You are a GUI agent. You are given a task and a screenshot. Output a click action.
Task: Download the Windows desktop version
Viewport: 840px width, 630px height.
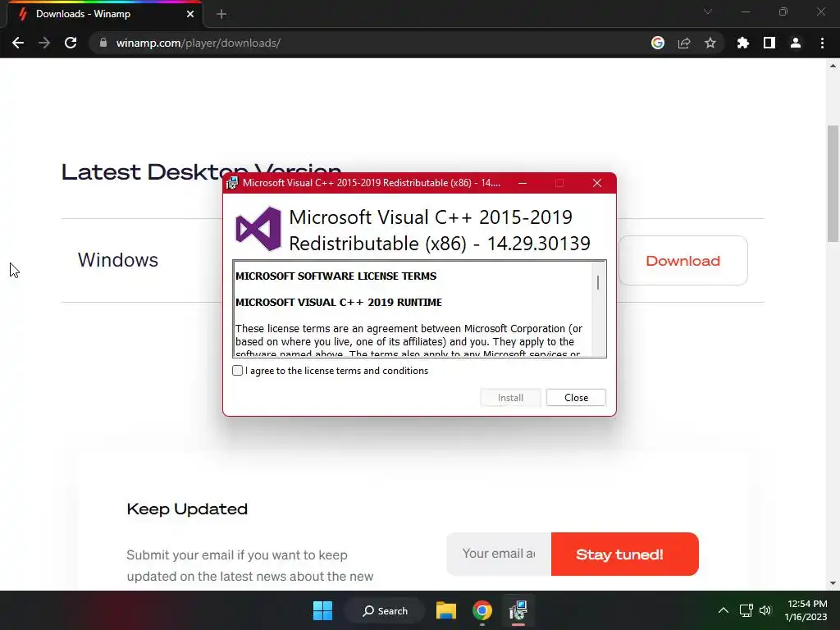coord(682,260)
